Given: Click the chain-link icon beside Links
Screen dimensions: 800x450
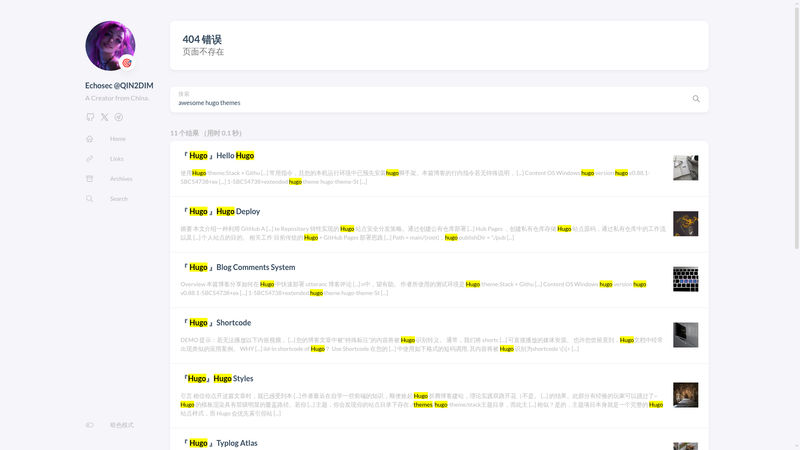Looking at the screenshot, I should tap(89, 159).
